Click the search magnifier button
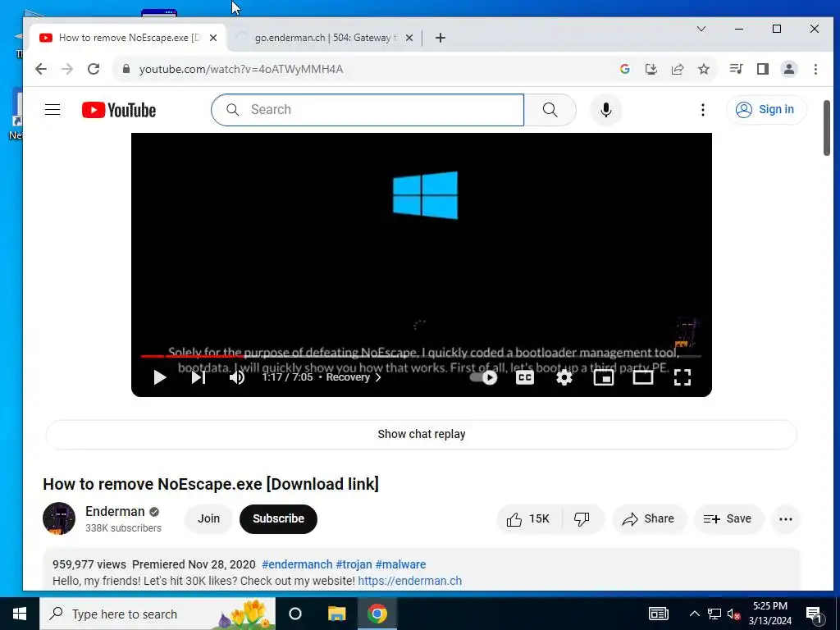Image resolution: width=840 pixels, height=630 pixels. click(550, 110)
